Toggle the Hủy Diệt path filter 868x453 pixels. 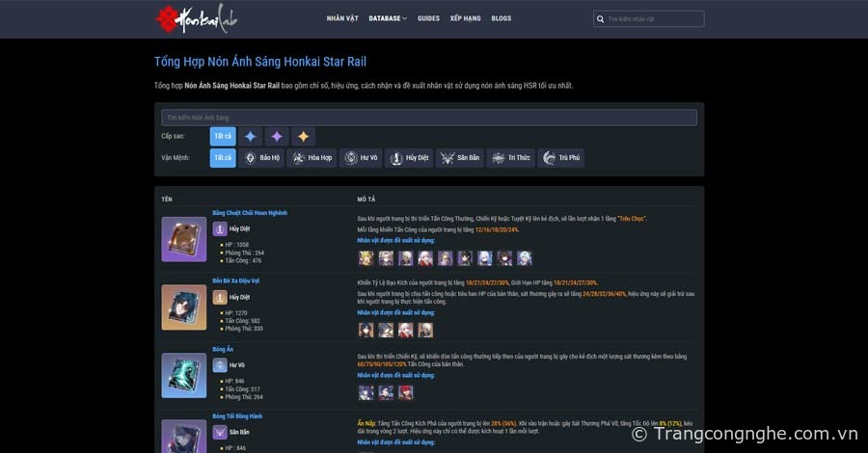(408, 158)
